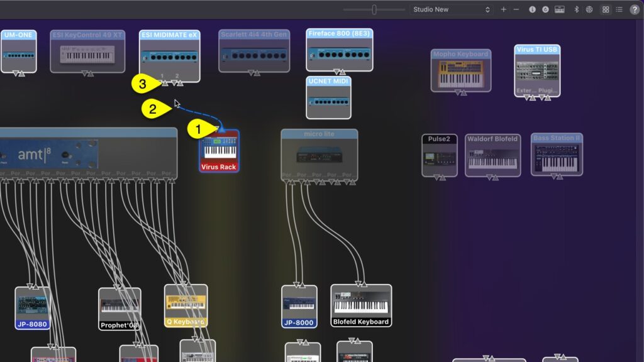Viewport: 644px width, 362px height.
Task: Open Bluetooth MIDI configuration from the toolbar
Action: pyautogui.click(x=577, y=9)
